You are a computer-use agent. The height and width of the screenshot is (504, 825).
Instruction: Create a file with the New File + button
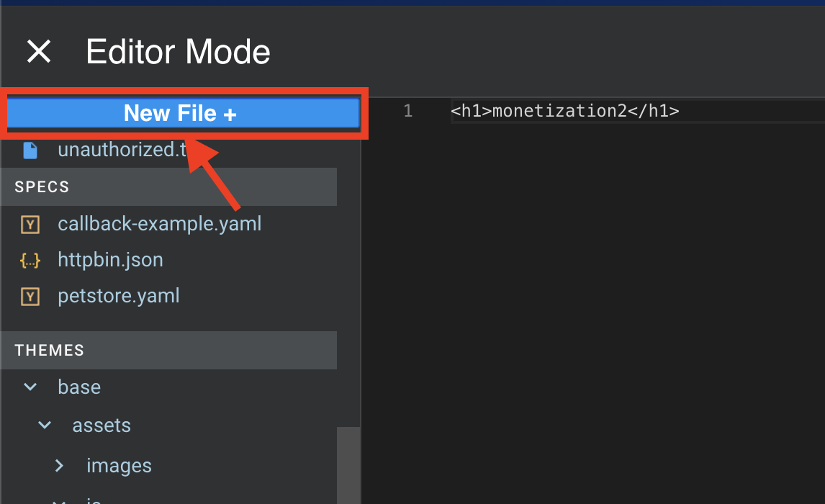tap(184, 113)
